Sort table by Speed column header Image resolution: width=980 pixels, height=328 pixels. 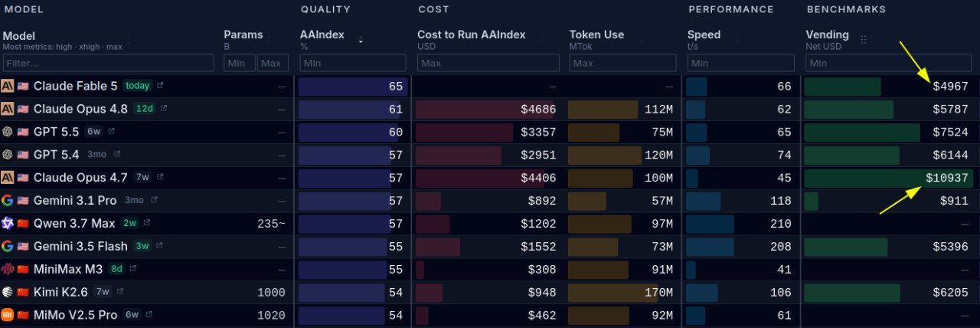[704, 34]
